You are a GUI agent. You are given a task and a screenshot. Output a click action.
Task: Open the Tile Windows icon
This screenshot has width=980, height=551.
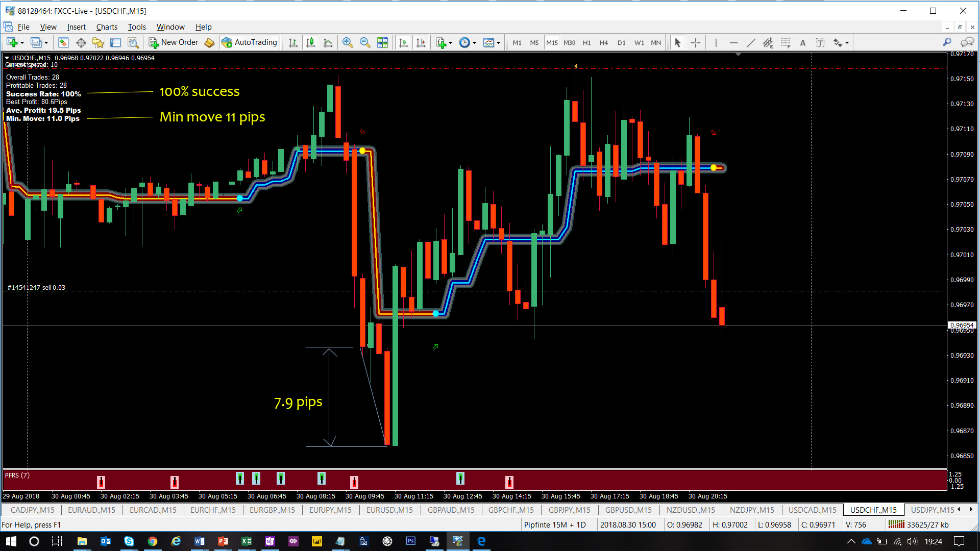click(382, 43)
